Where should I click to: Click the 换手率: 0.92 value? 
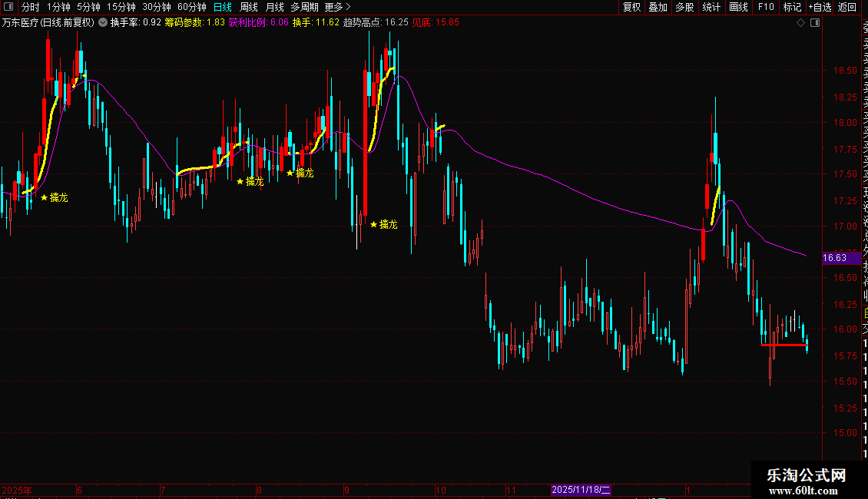[136, 23]
